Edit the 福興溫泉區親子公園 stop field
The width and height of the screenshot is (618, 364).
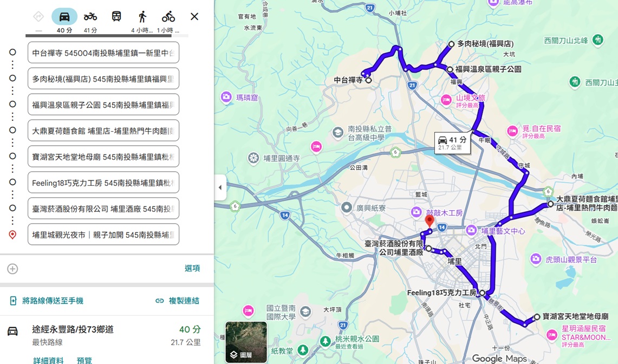click(x=103, y=105)
